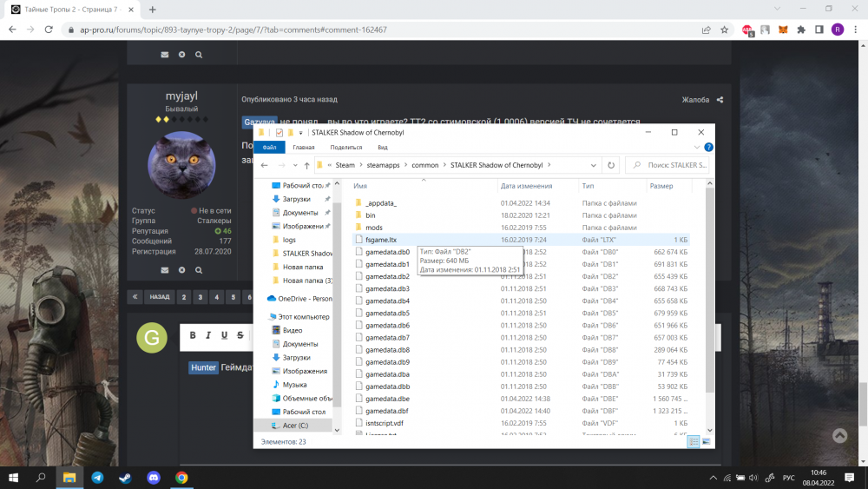Switch to large thumbnails view in Explorer
This screenshot has height=489, width=868.
706,442
